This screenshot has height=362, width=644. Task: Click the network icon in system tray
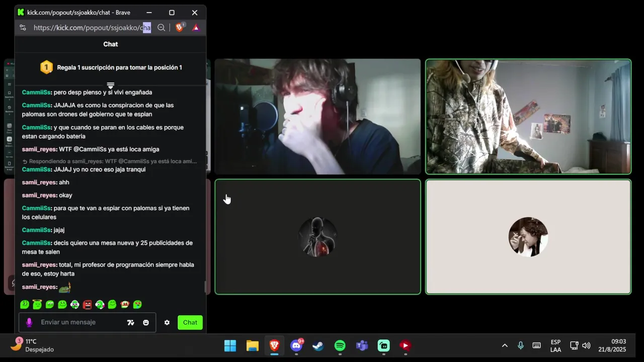pos(574,346)
